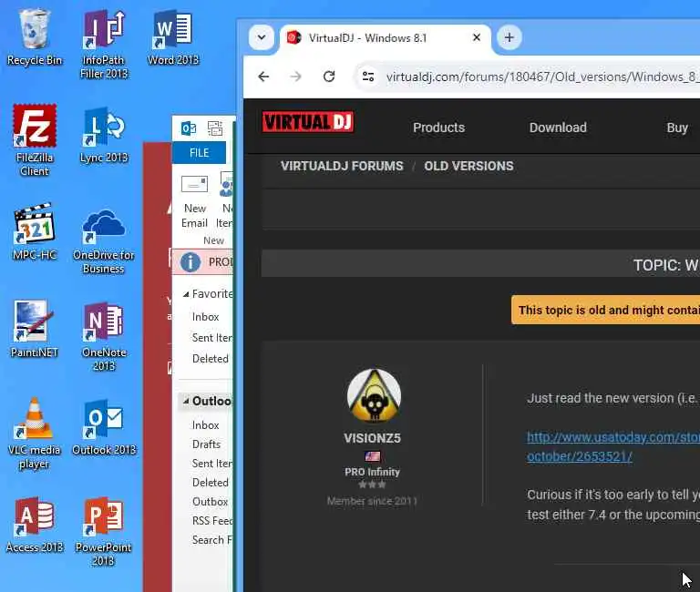Click 'This topic is old' warning banner
Viewport: 700px width, 592px height.
[605, 310]
